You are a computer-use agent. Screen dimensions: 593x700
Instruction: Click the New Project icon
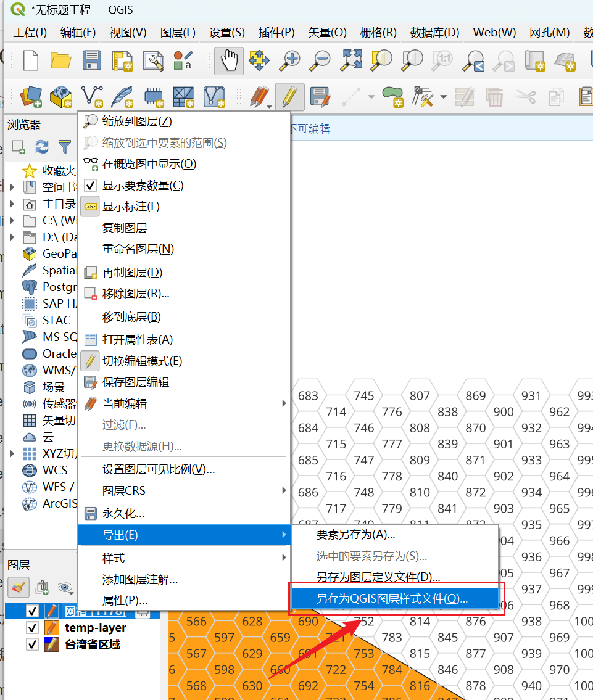point(30,60)
